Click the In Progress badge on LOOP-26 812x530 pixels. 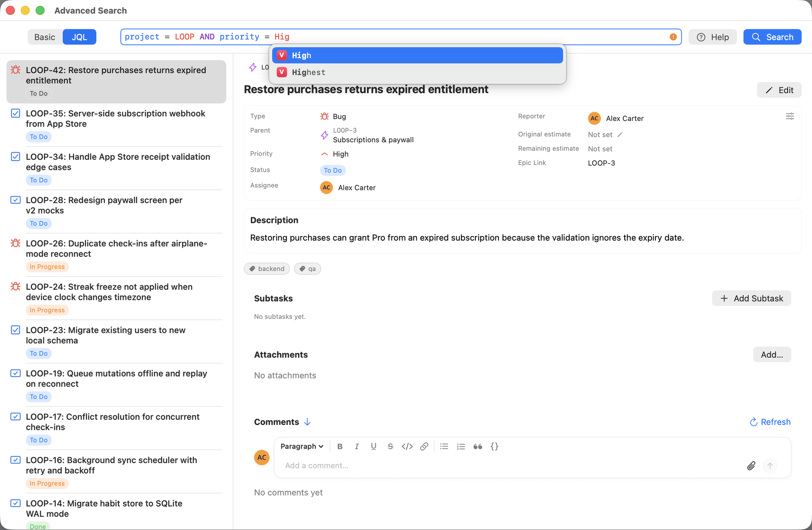[x=47, y=267]
